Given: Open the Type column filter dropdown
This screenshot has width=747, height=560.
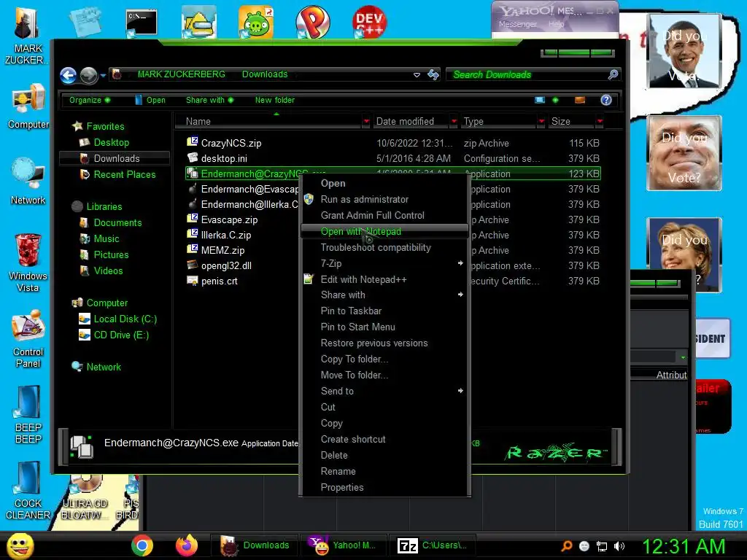Looking at the screenshot, I should tap(541, 122).
